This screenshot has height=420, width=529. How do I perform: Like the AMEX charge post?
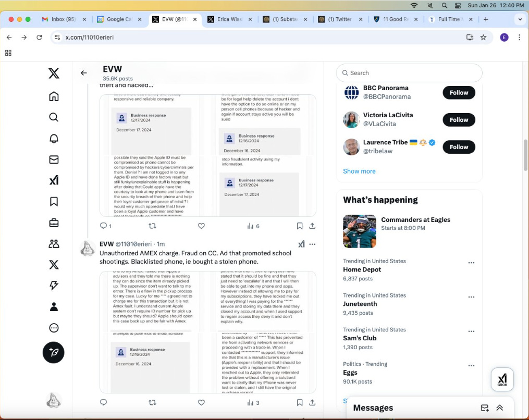(201, 402)
